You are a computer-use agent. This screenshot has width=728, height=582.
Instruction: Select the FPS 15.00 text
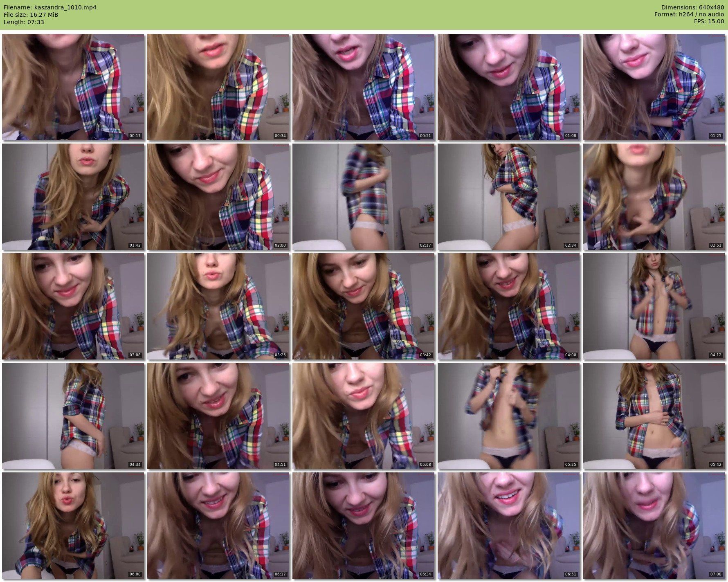tap(709, 22)
